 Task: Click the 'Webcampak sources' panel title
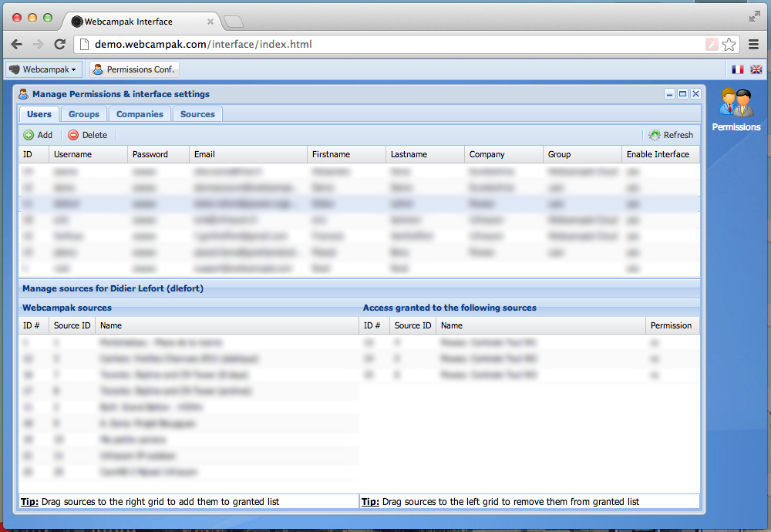tap(67, 308)
